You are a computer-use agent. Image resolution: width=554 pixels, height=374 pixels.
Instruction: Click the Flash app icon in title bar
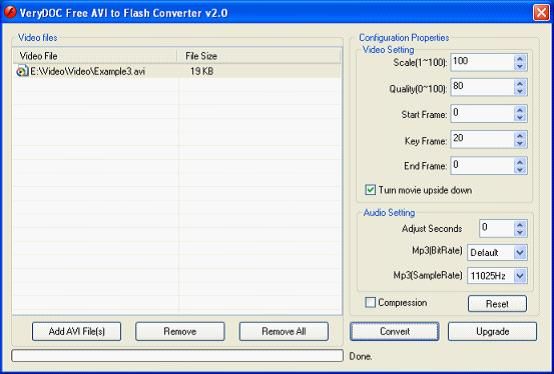(10, 13)
